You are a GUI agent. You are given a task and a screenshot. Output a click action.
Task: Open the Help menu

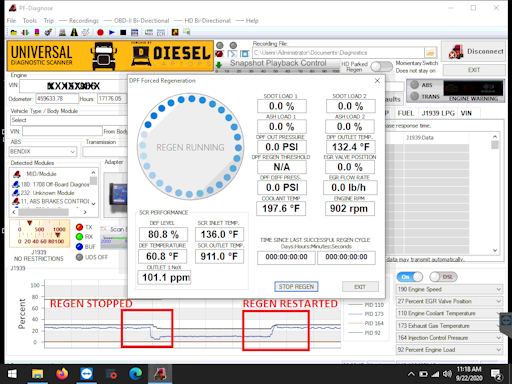[x=252, y=21]
